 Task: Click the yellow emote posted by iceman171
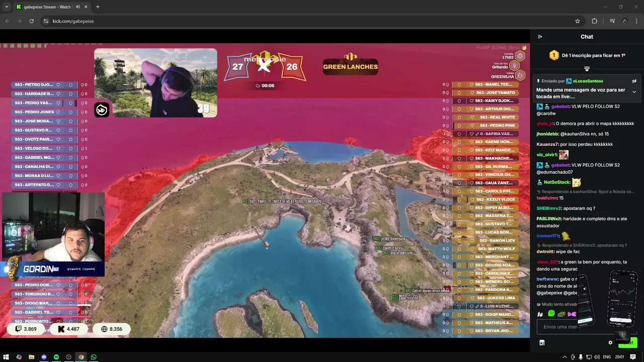566,236
